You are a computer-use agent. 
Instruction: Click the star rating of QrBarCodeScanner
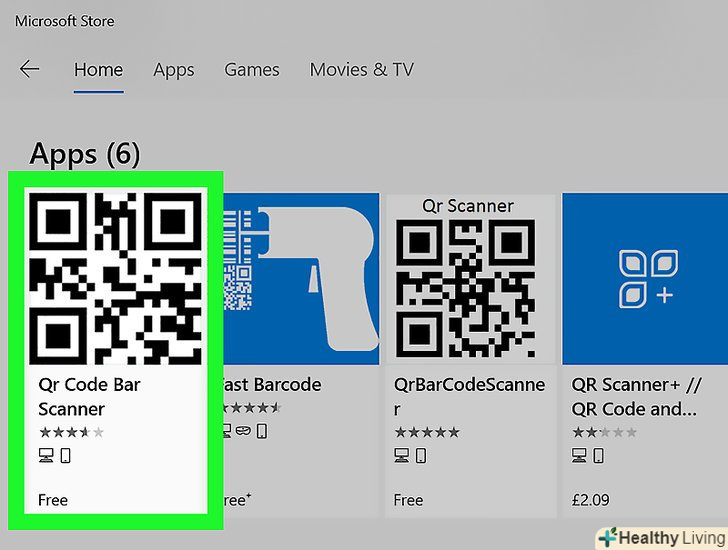click(x=427, y=433)
